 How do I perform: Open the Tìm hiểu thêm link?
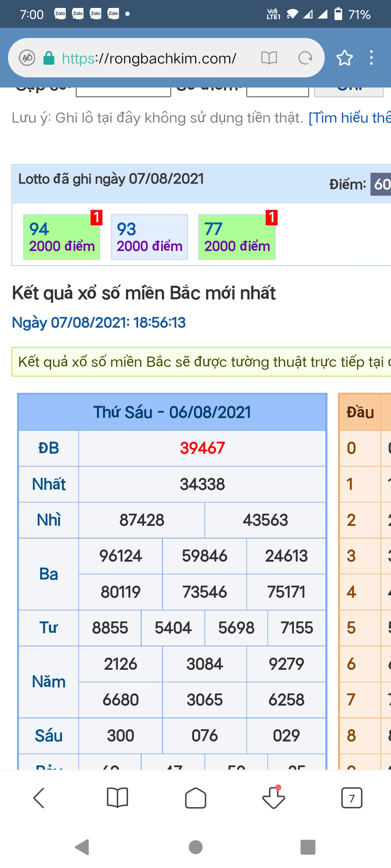point(349,118)
